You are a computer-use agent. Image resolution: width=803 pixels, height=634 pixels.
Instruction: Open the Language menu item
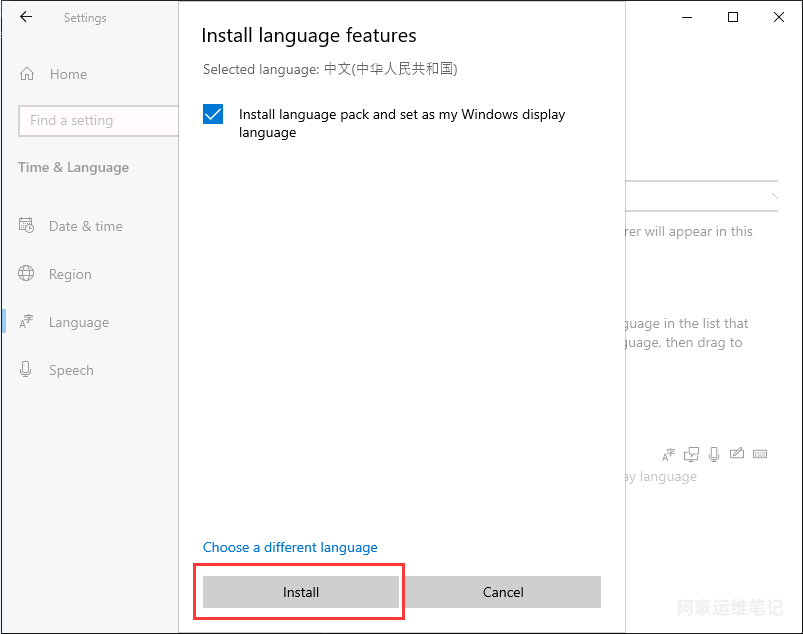[78, 322]
